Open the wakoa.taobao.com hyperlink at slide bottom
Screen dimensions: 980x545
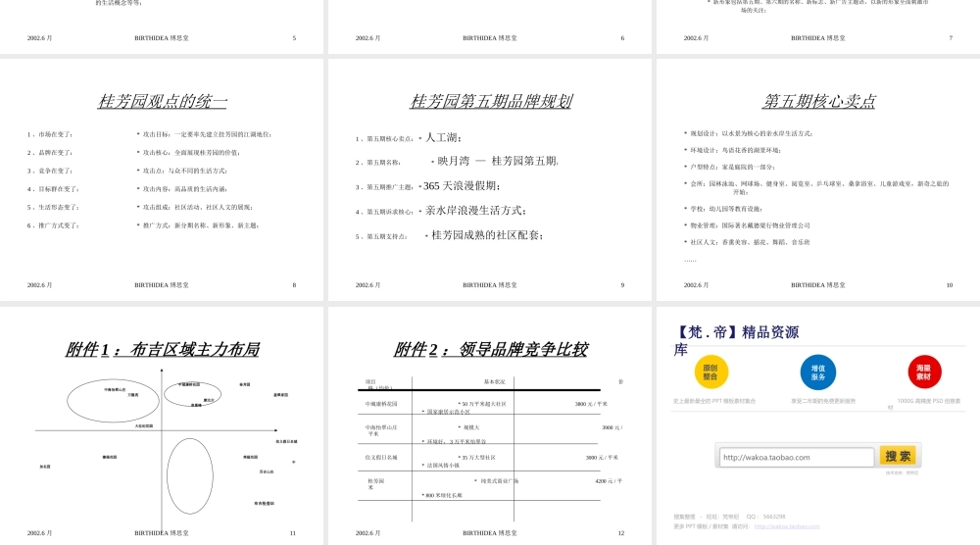click(x=786, y=526)
